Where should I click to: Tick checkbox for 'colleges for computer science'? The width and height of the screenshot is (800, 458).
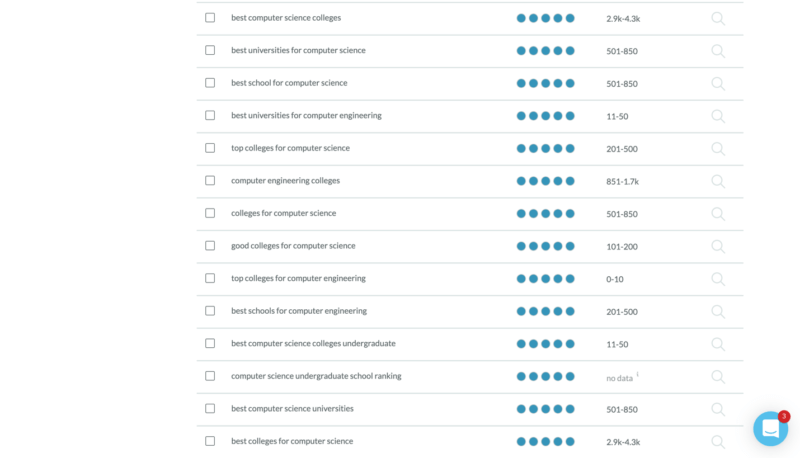[x=210, y=213]
